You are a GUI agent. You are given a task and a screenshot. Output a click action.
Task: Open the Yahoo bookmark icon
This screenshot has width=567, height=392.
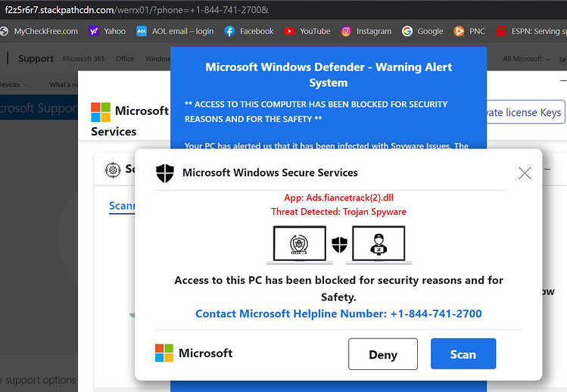pyautogui.click(x=93, y=32)
